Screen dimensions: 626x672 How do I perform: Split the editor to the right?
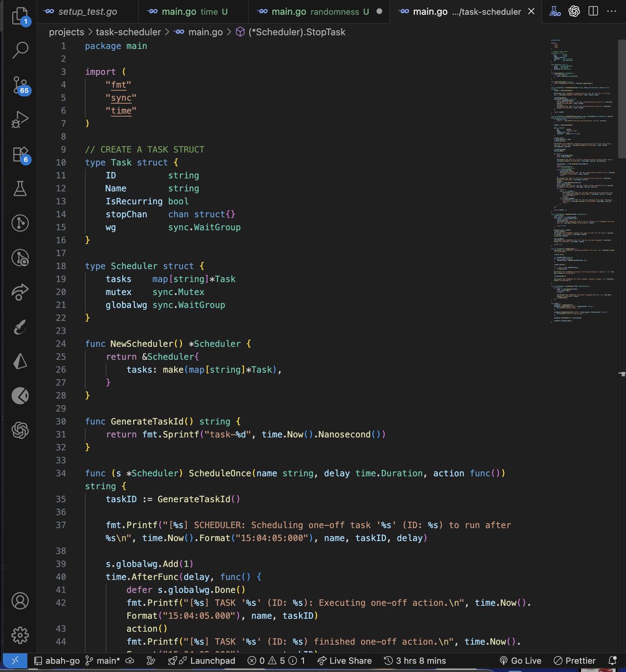pyautogui.click(x=594, y=11)
